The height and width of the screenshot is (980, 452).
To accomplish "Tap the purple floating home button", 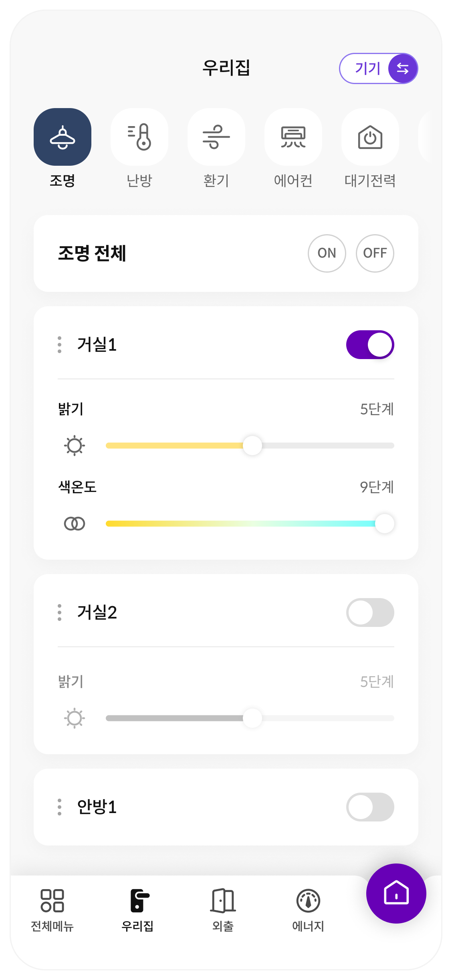I will click(396, 893).
